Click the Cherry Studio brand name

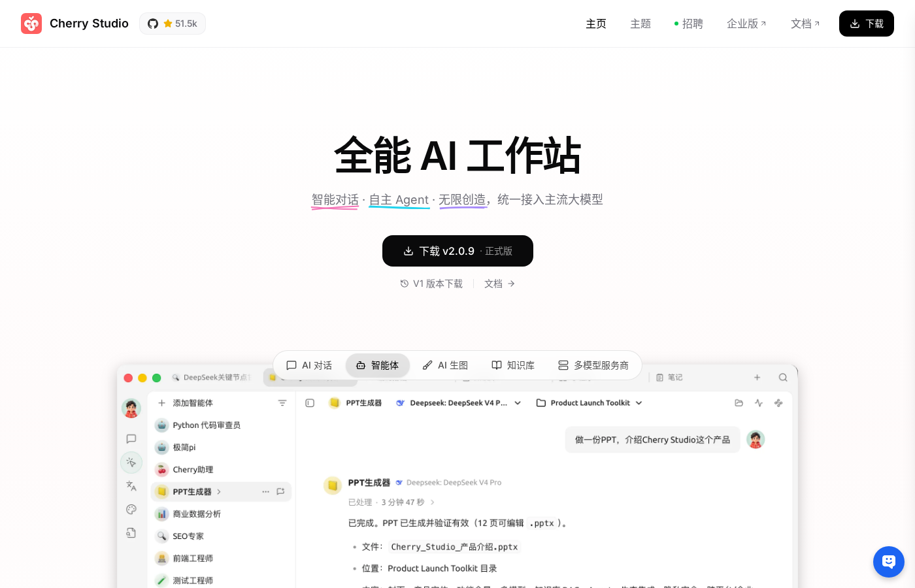pos(89,24)
